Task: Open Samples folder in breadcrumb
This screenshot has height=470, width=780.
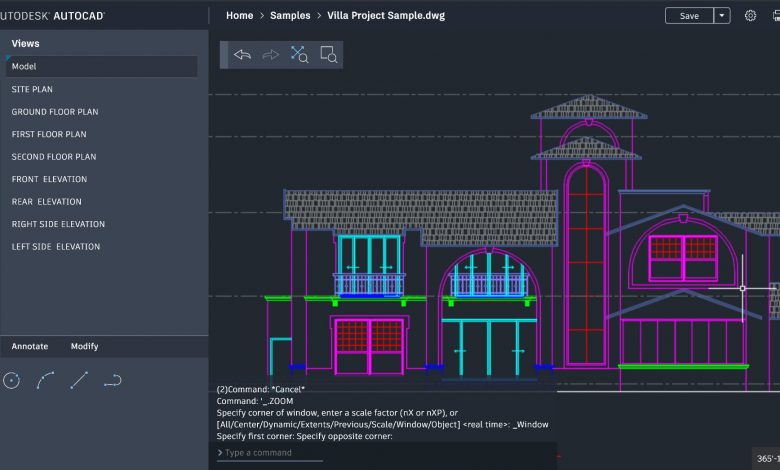Action: 290,16
